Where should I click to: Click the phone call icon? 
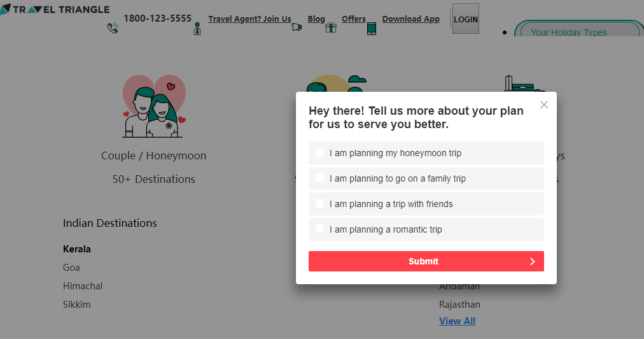click(113, 28)
